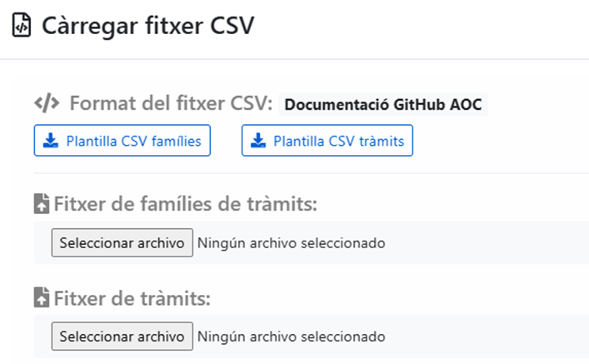Viewport: 589px width, 364px height.
Task: Click the code brackets icon before Format del fitxer
Action: pos(47,104)
